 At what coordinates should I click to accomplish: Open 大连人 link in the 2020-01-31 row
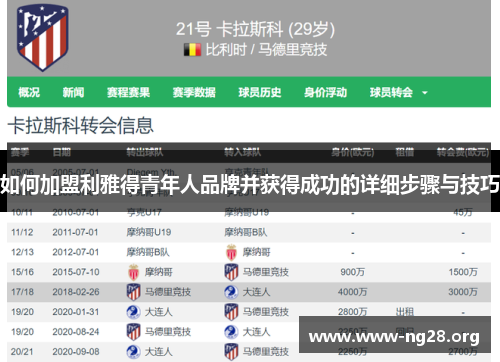(158, 312)
